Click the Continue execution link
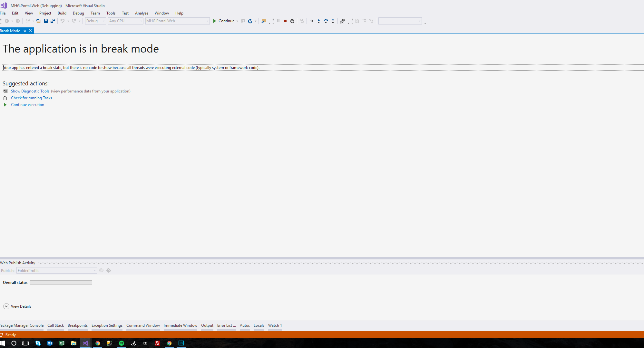The image size is (644, 348). pyautogui.click(x=27, y=104)
